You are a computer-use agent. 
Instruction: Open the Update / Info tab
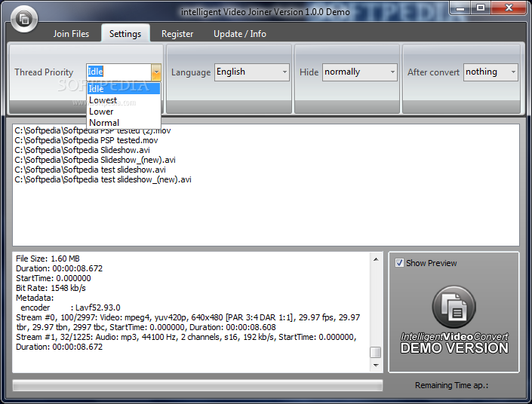239,34
